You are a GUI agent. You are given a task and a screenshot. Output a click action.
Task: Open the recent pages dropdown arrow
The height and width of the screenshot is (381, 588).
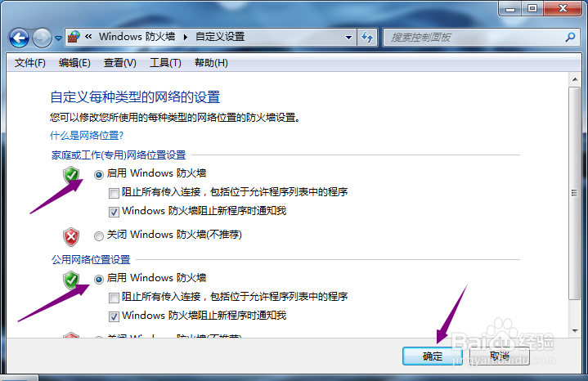tap(59, 38)
